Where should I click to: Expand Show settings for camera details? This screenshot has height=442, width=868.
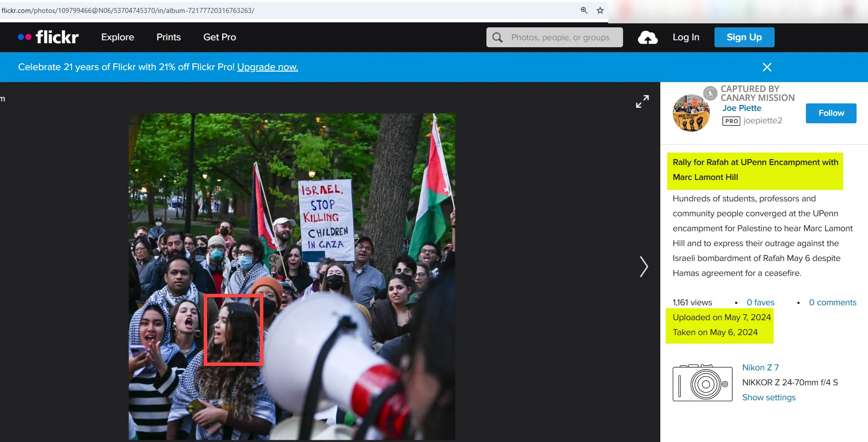click(x=769, y=397)
